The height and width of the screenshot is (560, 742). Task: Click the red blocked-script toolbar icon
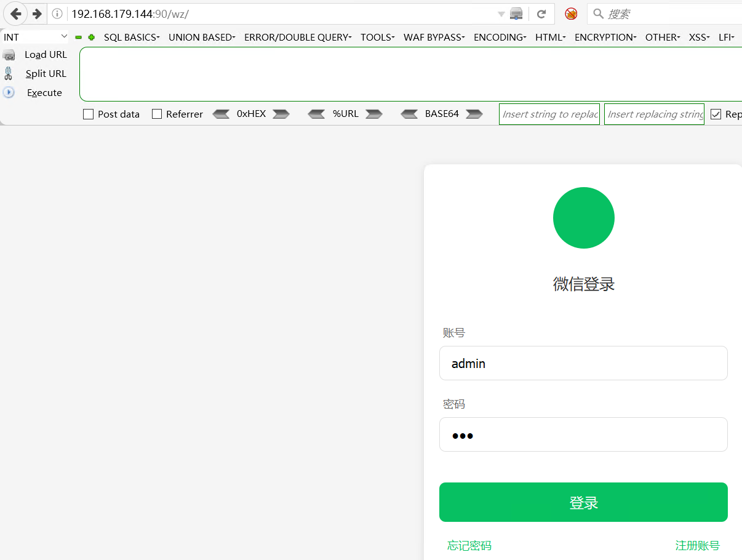point(571,14)
